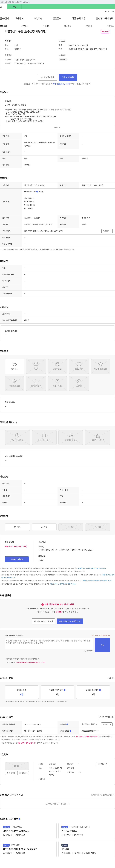Viewport: 115px width, 868px height.
Task: Click the upper 고용24 입사지원 button
Action: point(68,77)
